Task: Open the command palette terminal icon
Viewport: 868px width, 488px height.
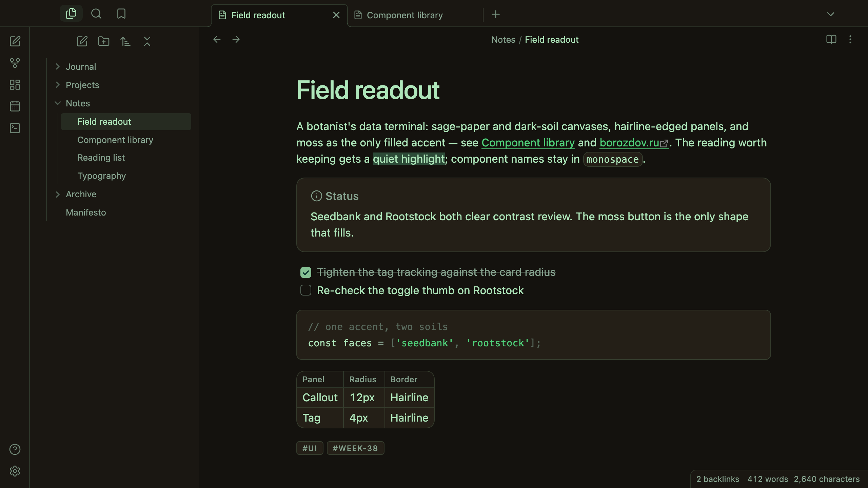Action: point(15,128)
